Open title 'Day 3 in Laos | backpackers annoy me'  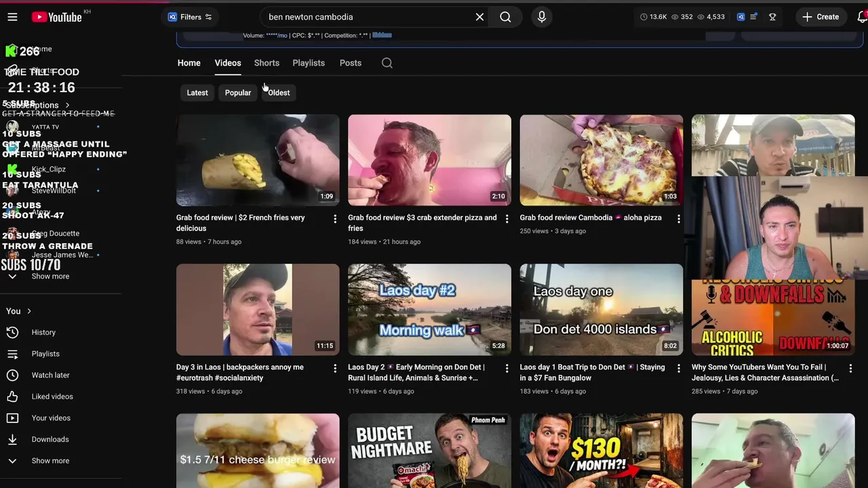(240, 373)
